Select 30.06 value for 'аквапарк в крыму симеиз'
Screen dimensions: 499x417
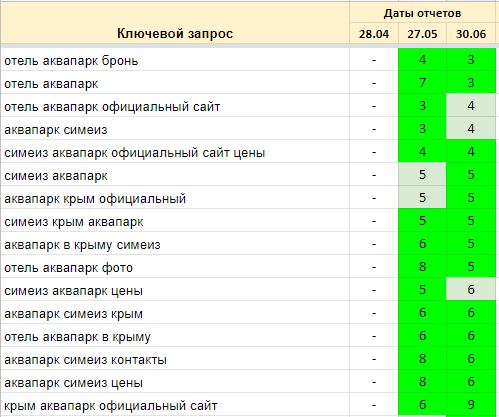point(471,243)
